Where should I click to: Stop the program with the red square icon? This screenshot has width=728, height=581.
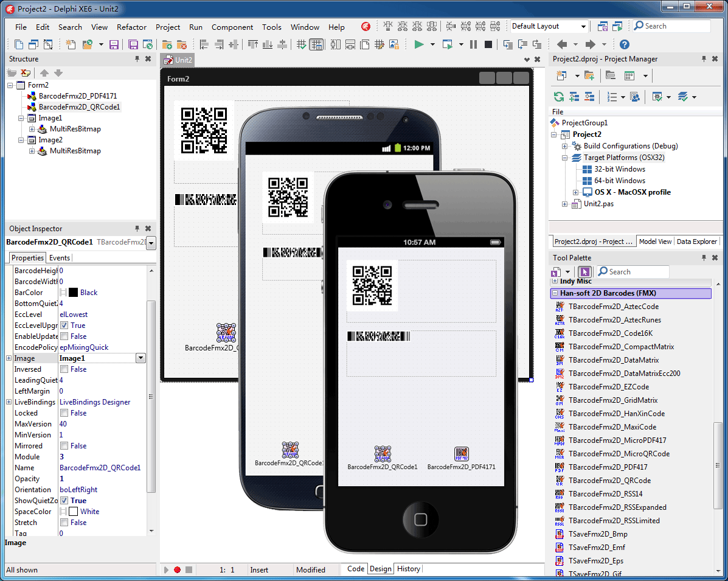coord(488,44)
